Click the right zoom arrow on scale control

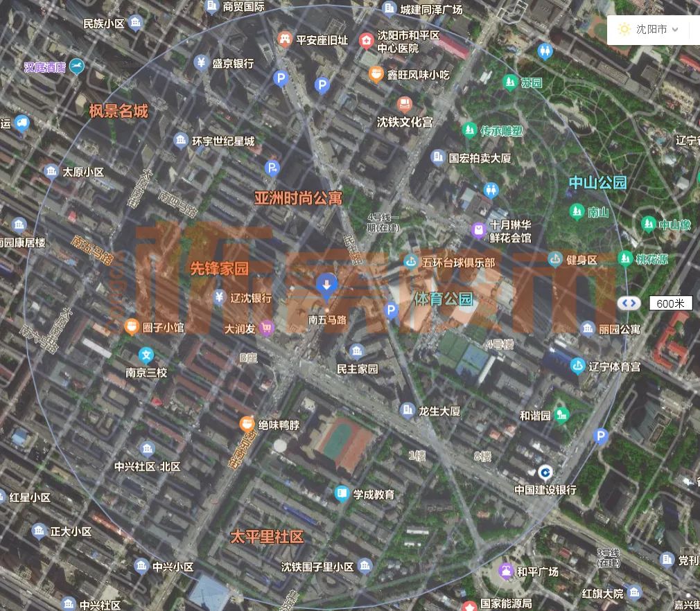point(633,303)
